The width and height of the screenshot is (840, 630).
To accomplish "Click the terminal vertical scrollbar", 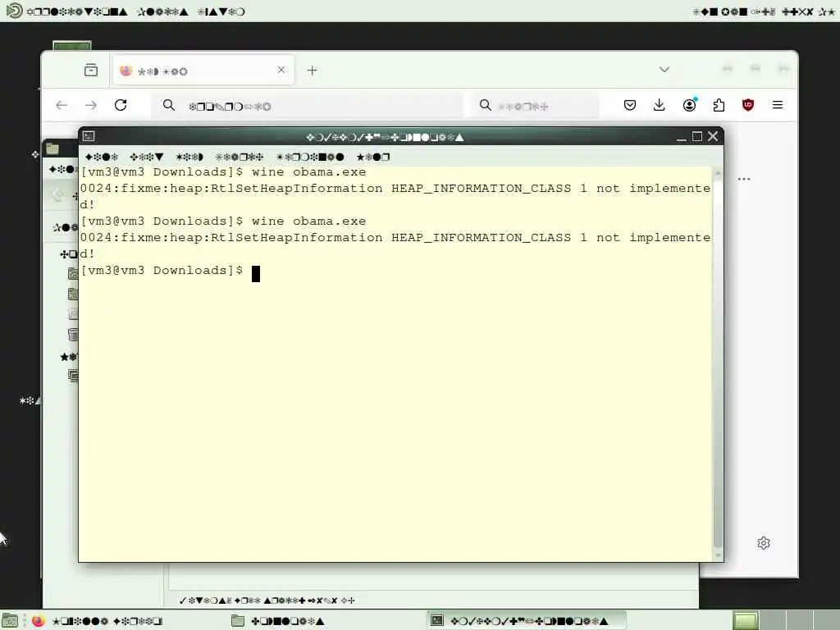I will pyautogui.click(x=718, y=364).
